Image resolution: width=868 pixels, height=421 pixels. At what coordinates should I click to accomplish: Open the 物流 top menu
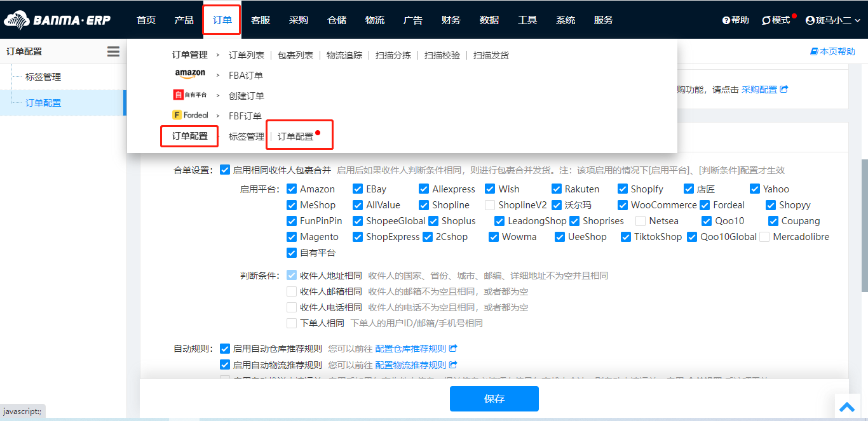coord(375,20)
